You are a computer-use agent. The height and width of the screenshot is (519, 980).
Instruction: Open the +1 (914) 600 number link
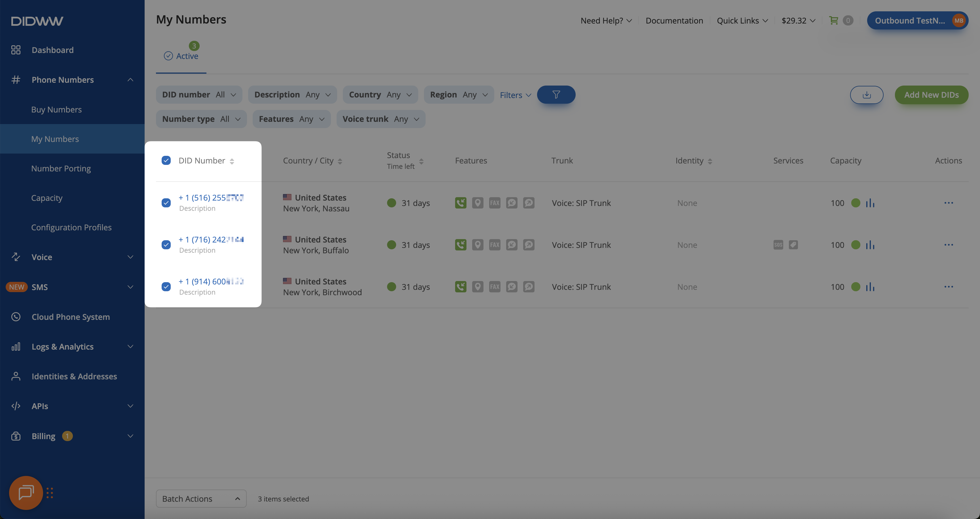[x=211, y=282]
